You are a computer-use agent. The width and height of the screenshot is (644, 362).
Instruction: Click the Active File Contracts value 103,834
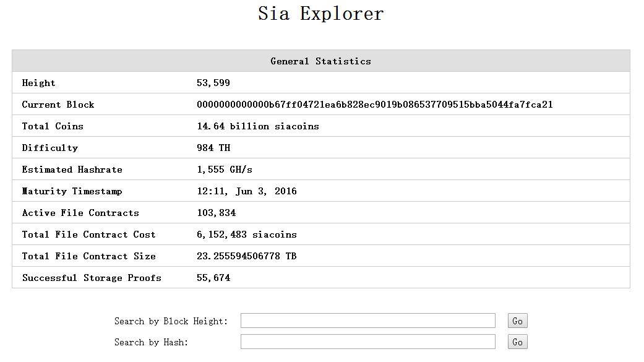tap(217, 213)
